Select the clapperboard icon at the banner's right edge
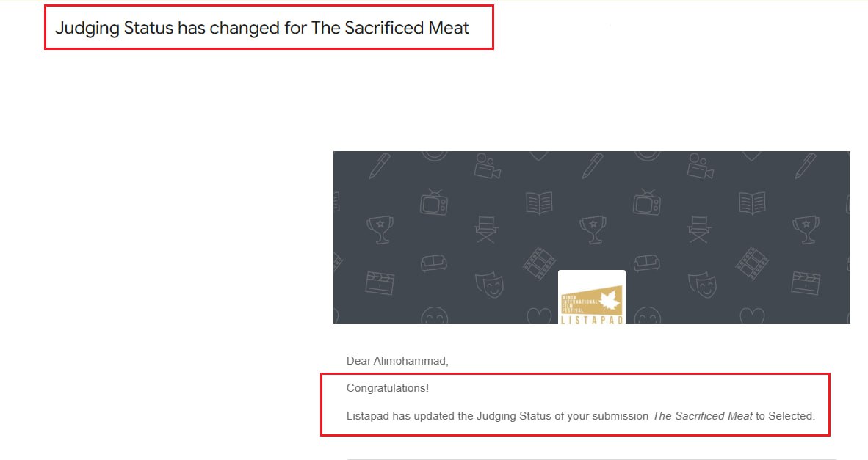 (805, 283)
